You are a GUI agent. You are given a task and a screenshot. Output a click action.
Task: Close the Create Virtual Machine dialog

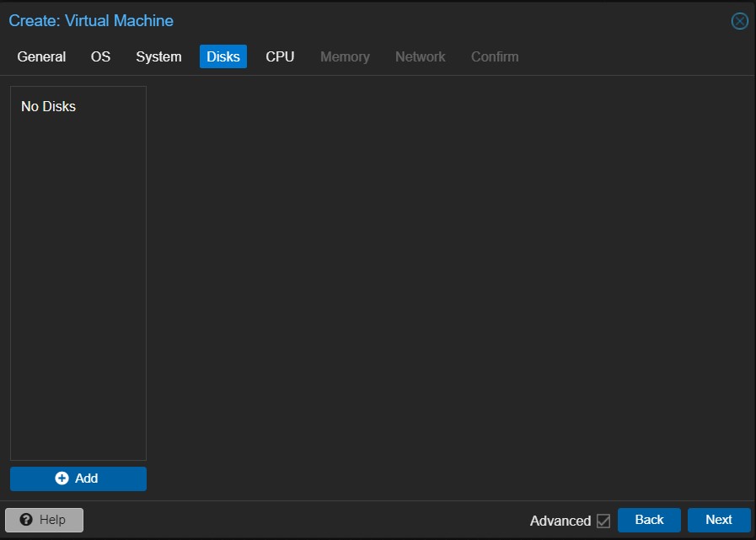[739, 21]
